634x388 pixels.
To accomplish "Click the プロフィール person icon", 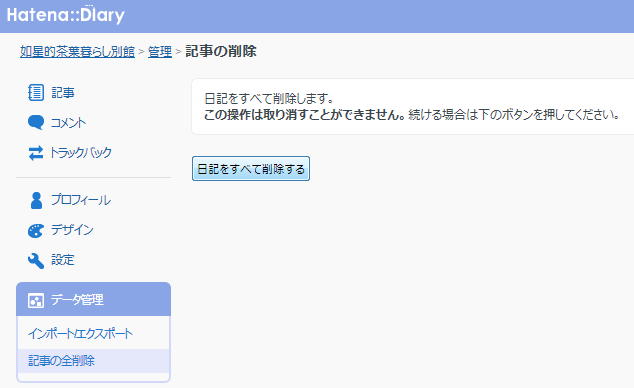I will [x=36, y=200].
